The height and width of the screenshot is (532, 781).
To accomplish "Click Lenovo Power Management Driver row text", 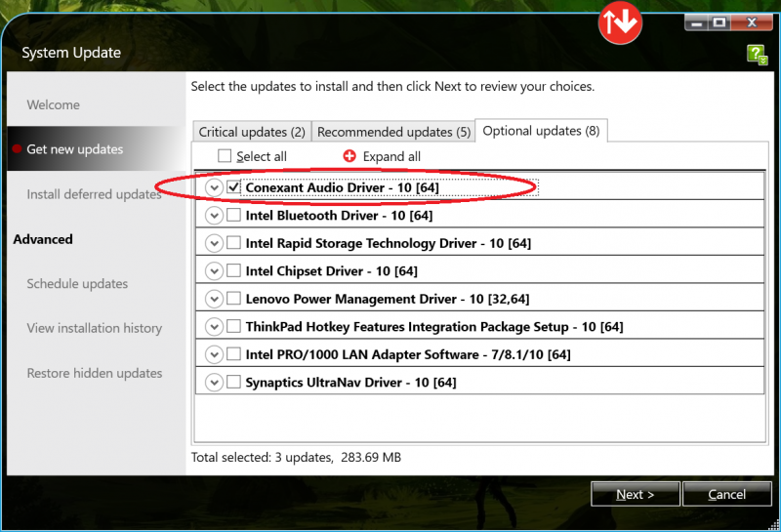I will click(x=388, y=299).
